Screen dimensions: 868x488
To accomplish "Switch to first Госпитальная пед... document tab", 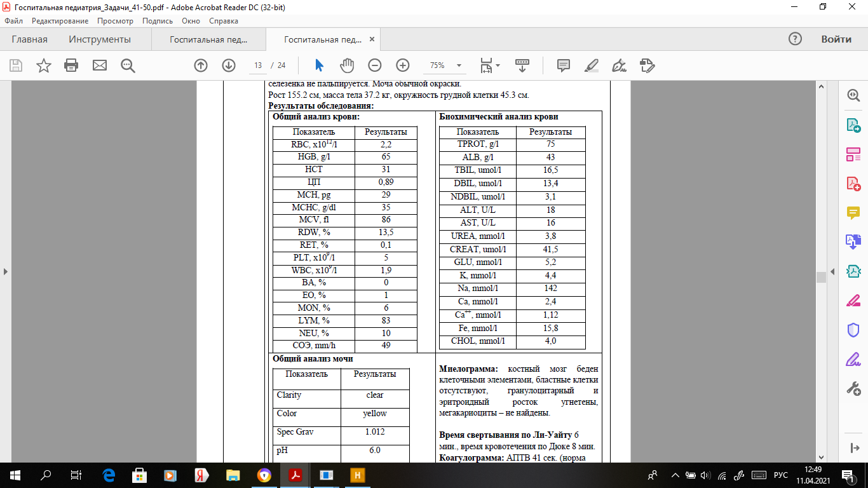I will point(208,39).
